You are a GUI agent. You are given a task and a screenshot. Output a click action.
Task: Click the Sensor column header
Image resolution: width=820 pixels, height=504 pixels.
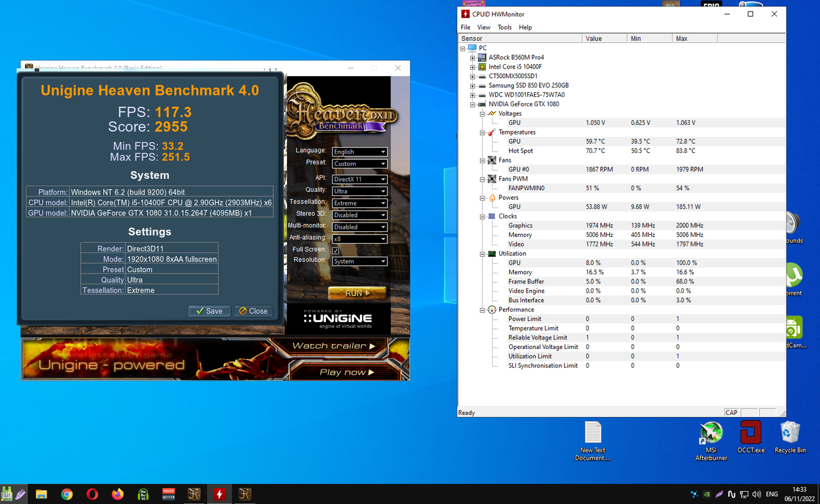(520, 38)
